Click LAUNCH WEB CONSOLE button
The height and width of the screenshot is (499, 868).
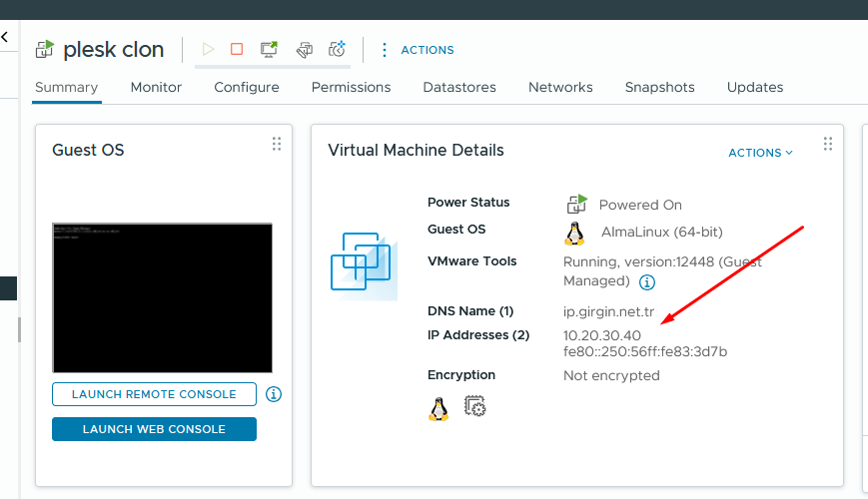pos(154,429)
